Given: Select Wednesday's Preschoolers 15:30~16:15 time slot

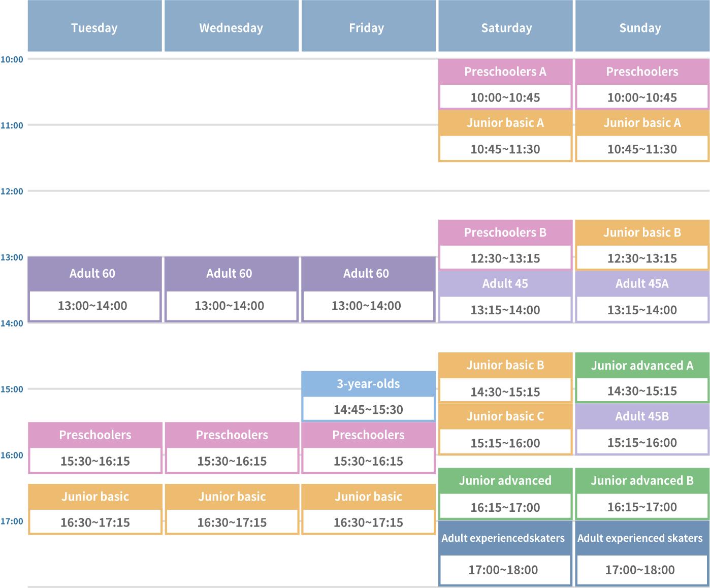Looking at the screenshot, I should coord(232,461).
